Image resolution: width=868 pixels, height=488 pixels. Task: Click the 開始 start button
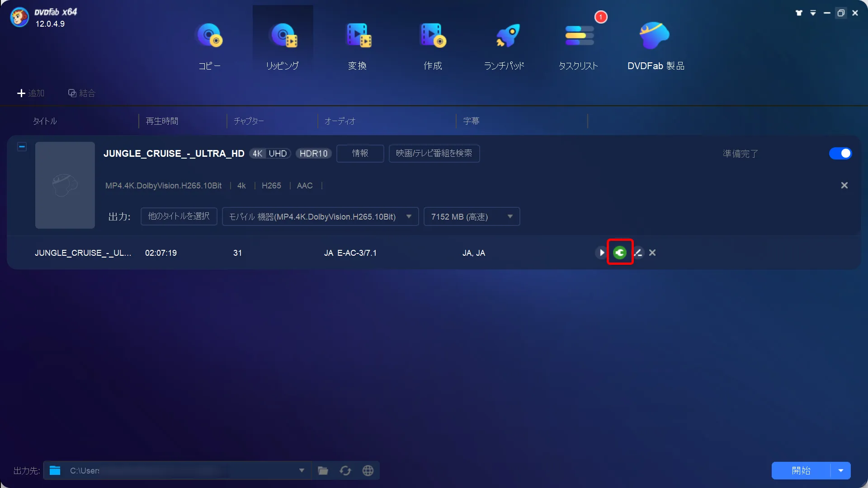tap(801, 470)
